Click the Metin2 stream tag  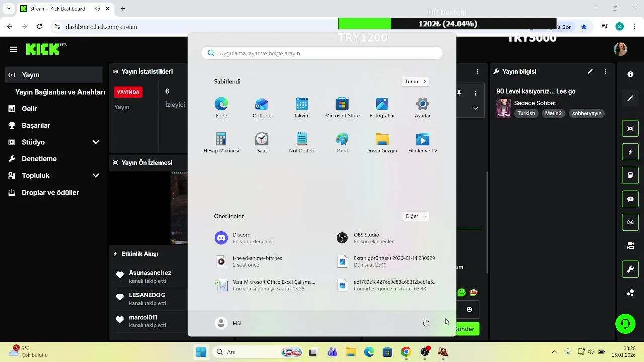[x=553, y=114]
